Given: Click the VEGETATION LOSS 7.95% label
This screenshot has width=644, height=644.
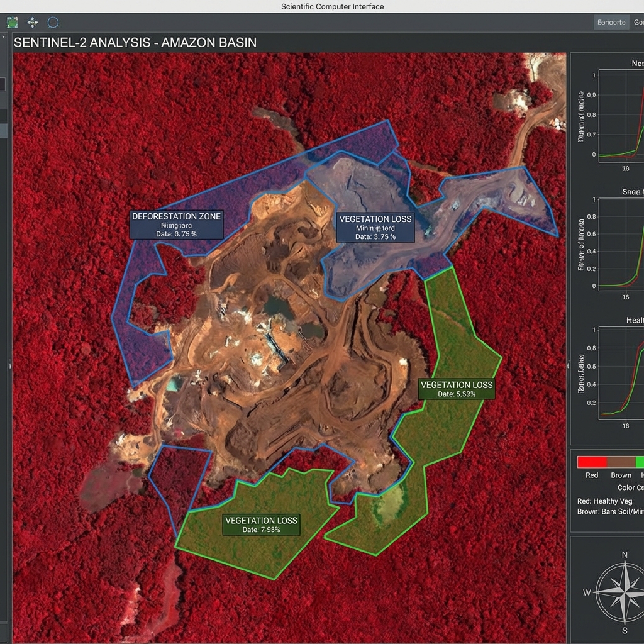Looking at the screenshot, I should pyautogui.click(x=261, y=525).
